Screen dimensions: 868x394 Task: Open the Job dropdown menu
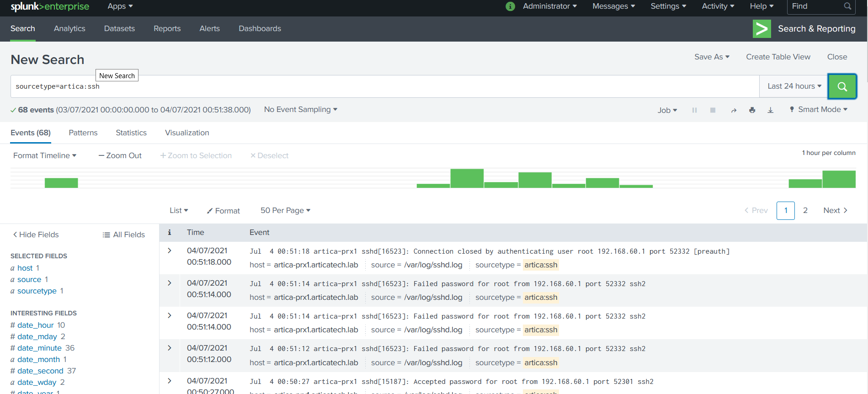pos(667,110)
